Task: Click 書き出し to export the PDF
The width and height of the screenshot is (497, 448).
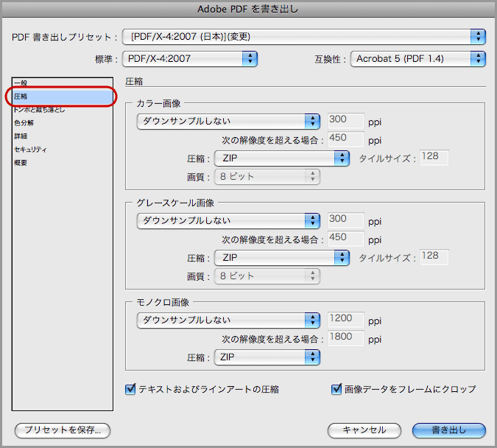Action: click(448, 430)
